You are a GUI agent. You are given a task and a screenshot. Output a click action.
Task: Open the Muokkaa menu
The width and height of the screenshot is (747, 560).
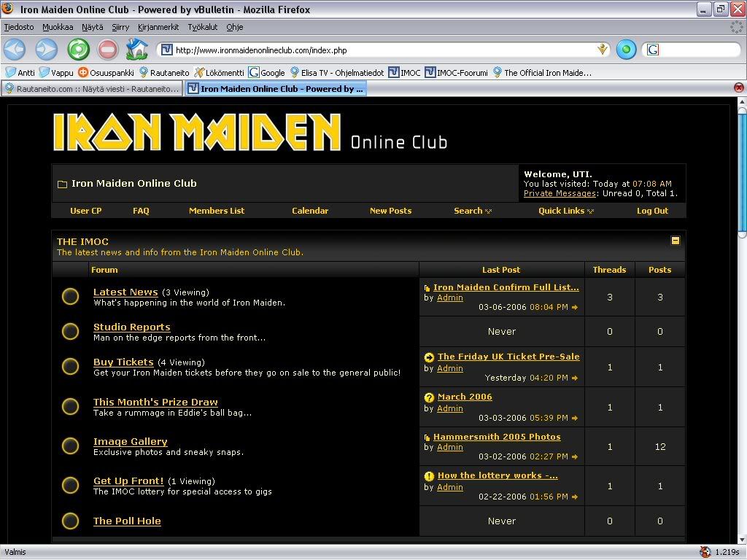click(58, 27)
